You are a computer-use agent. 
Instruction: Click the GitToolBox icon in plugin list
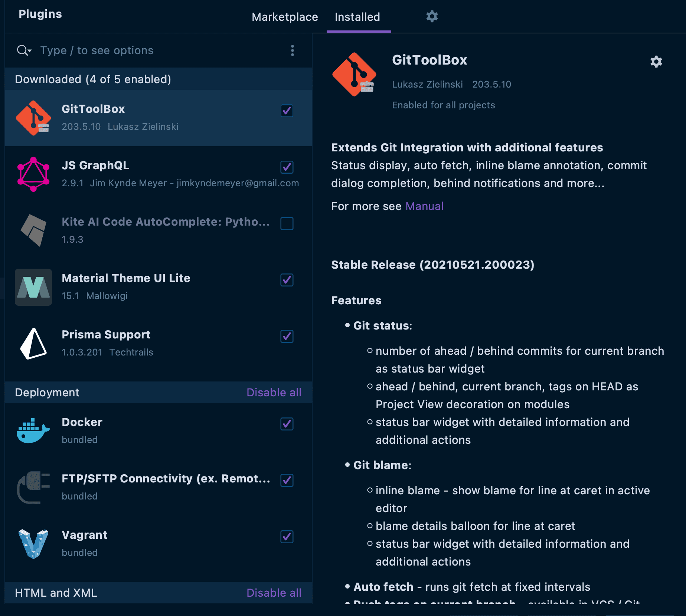[x=33, y=118]
